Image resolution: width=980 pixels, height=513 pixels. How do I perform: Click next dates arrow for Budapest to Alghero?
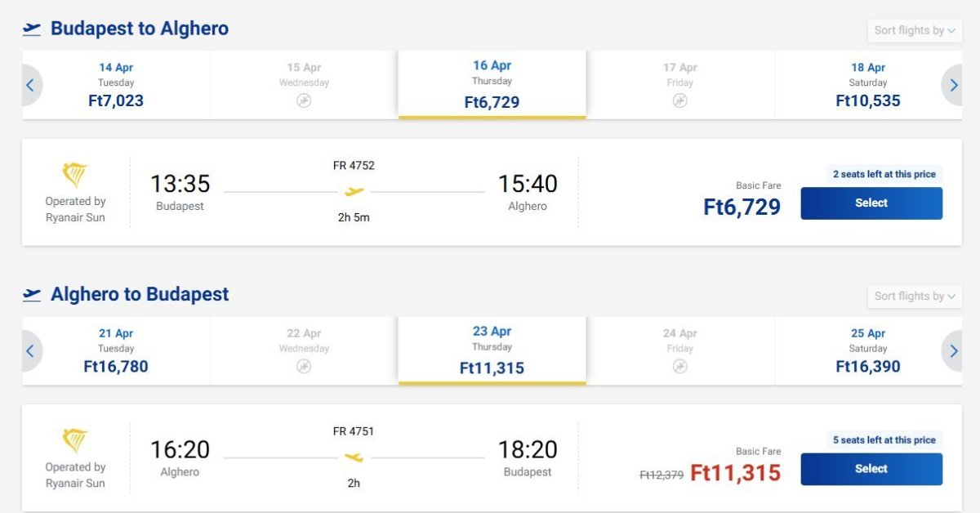953,85
